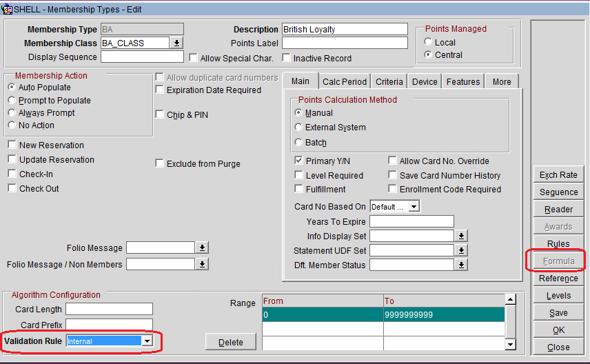Select the Local points managed option
The width and height of the screenshot is (590, 364).
pos(428,43)
